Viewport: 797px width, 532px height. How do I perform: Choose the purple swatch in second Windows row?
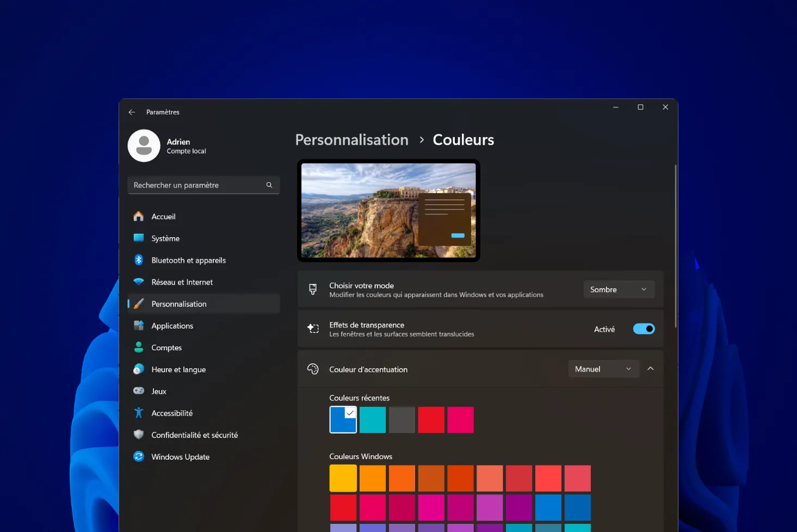point(519,508)
